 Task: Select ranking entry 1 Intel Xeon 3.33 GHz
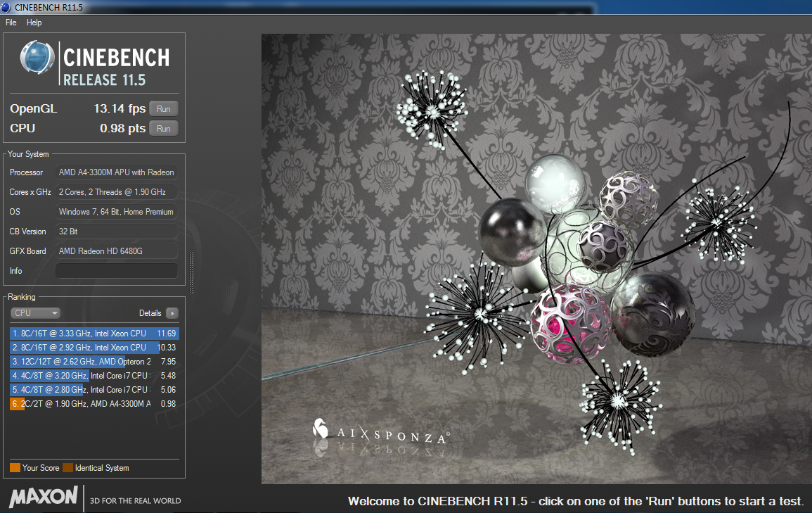tap(94, 333)
